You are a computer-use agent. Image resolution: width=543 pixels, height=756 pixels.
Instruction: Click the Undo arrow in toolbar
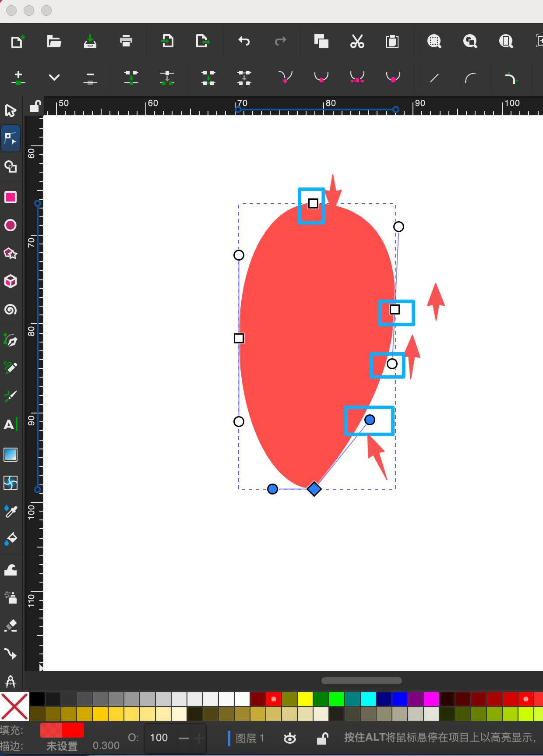tap(244, 41)
